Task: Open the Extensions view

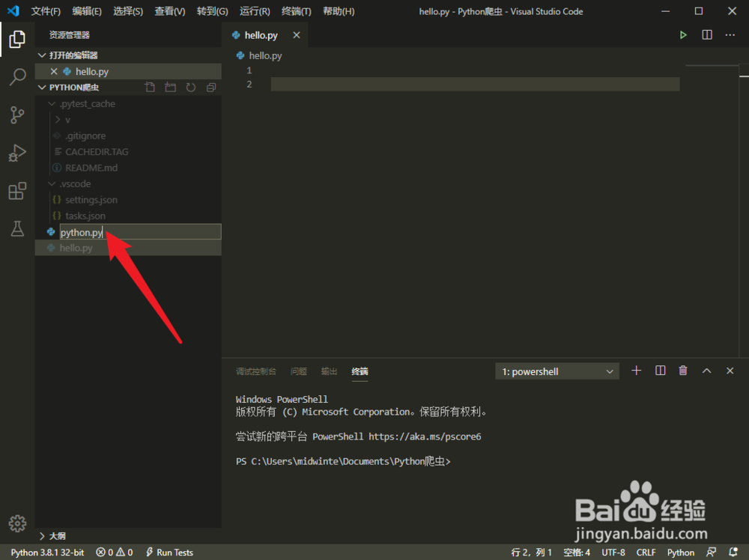Action: click(17, 191)
